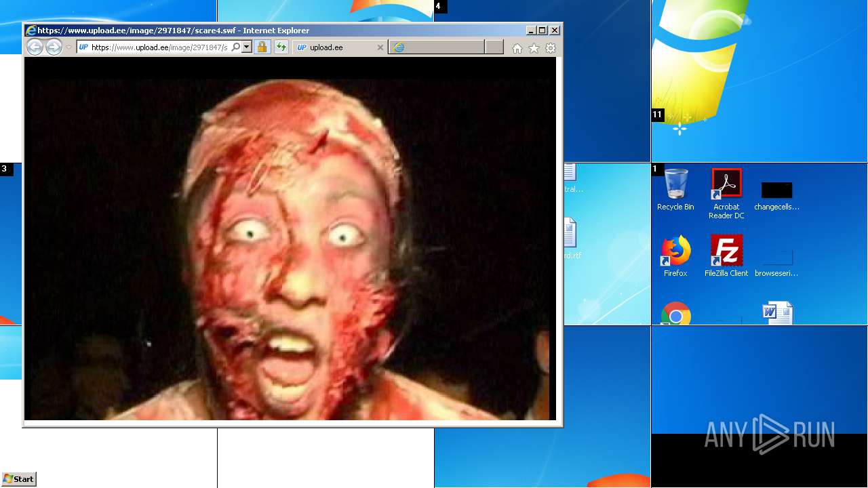868x488 pixels.
Task: Select the FileZilla Client shortcut
Action: (x=726, y=256)
